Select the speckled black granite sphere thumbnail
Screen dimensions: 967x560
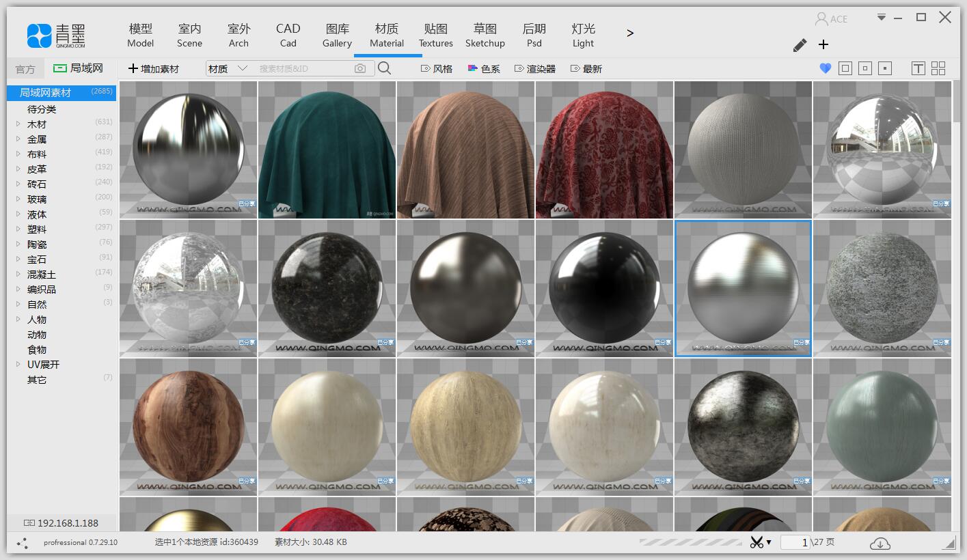coord(327,288)
